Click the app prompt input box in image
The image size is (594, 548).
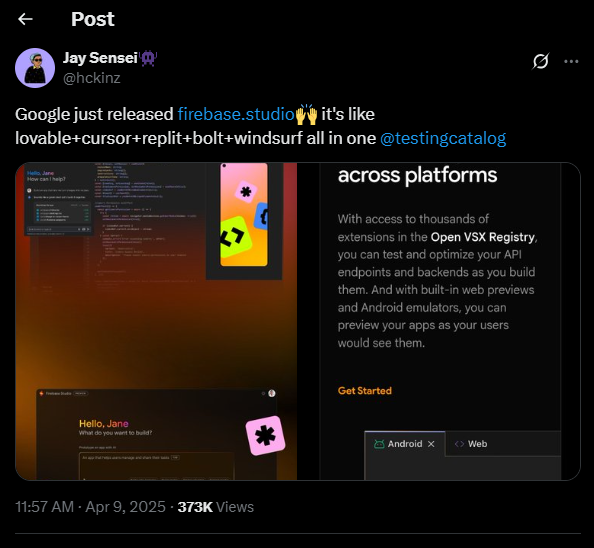click(156, 466)
